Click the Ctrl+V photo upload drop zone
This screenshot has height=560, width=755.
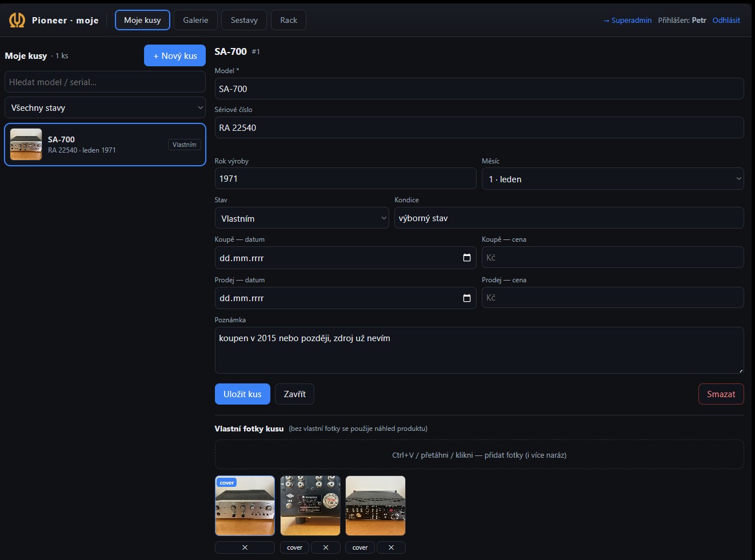click(479, 455)
